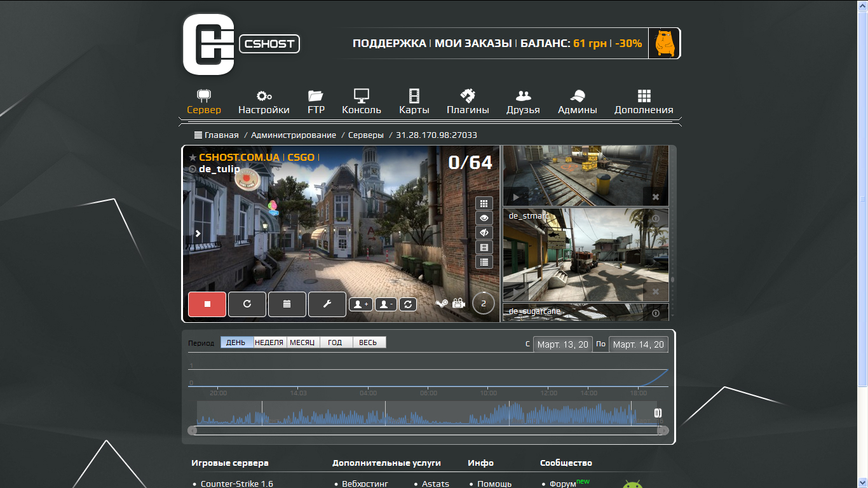Open server tools with the wrench
This screenshot has width=868, height=488.
click(x=327, y=304)
